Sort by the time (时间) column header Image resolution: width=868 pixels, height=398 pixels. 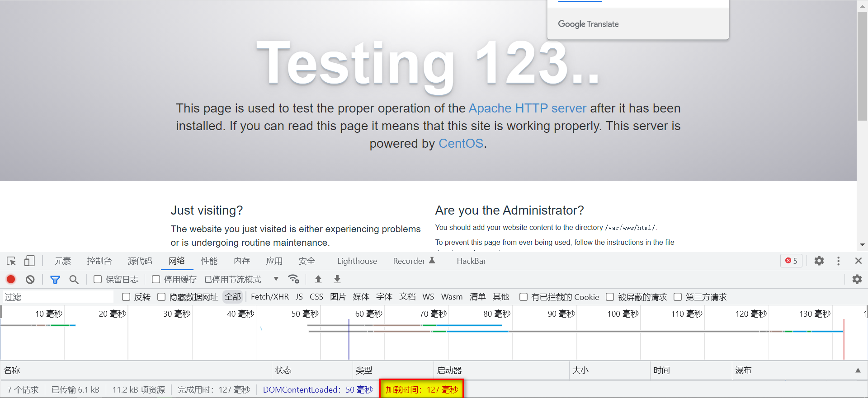click(x=691, y=370)
